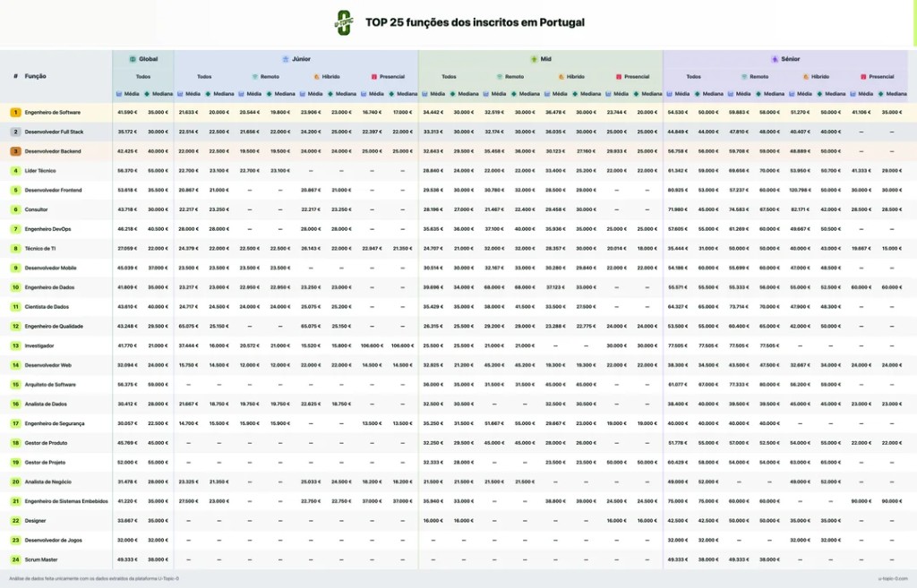This screenshot has height=588, width=917.
Task: Click the Híbrido icon under Mid
Action: click(x=561, y=77)
